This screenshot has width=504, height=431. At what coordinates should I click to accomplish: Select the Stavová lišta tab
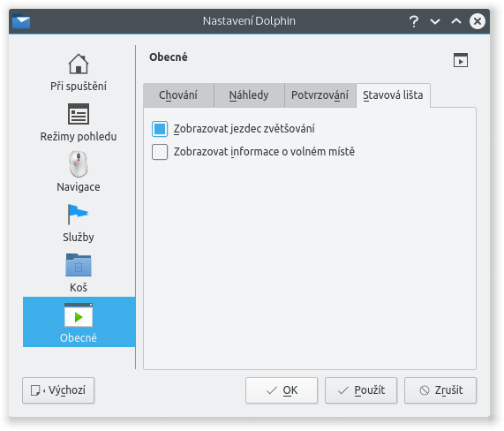pos(393,95)
